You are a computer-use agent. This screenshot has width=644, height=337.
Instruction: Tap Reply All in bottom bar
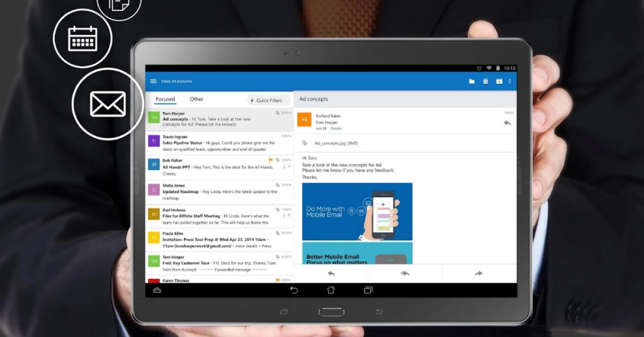pos(405,274)
